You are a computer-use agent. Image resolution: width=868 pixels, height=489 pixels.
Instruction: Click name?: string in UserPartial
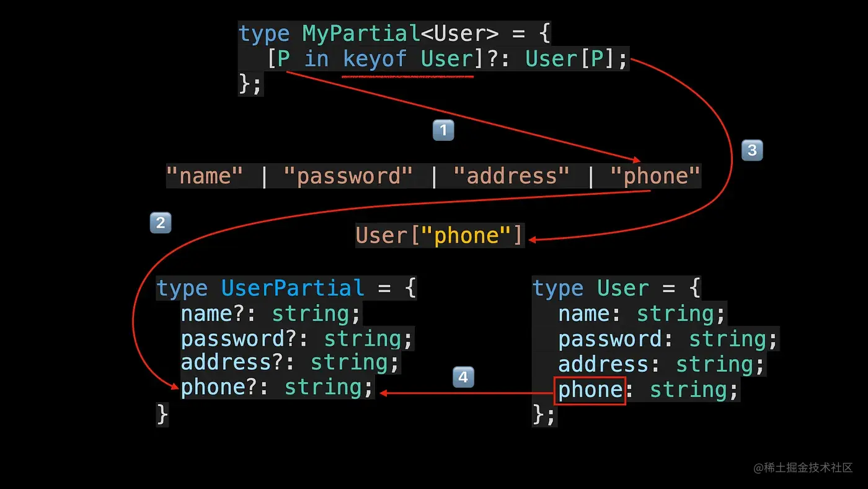[x=271, y=314]
